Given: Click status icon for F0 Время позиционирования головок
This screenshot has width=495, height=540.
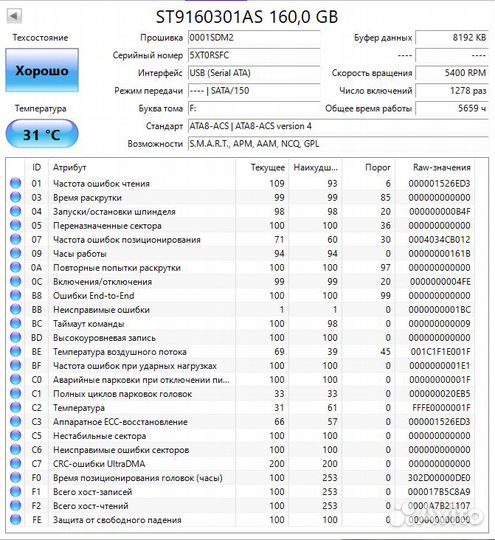Looking at the screenshot, I should click(x=16, y=477).
